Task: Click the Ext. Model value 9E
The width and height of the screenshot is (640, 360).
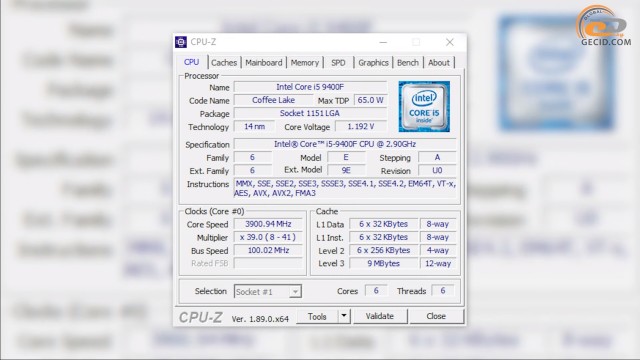Action: 346,170
